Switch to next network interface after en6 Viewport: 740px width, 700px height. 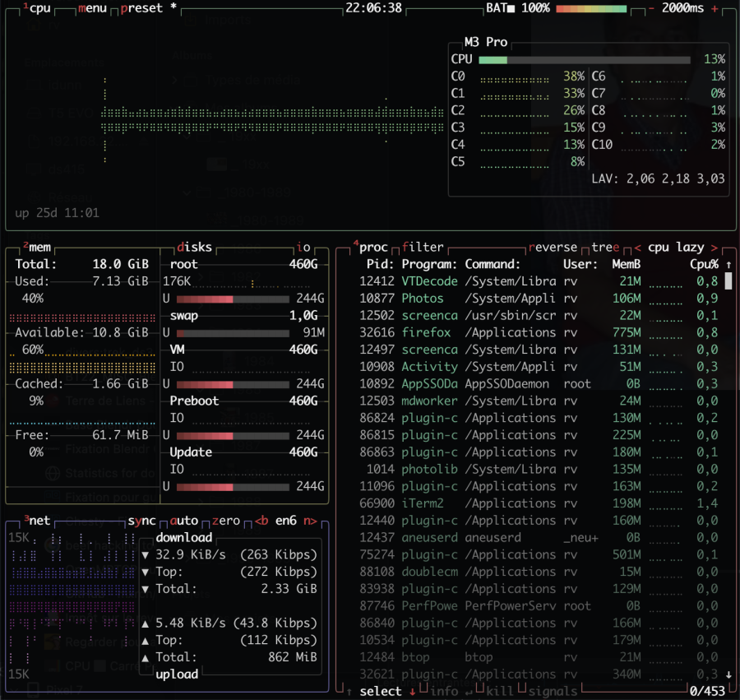point(309,521)
